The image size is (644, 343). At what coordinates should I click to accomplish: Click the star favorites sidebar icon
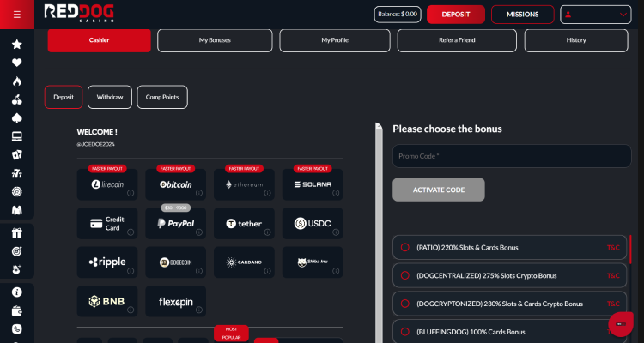coord(17,45)
